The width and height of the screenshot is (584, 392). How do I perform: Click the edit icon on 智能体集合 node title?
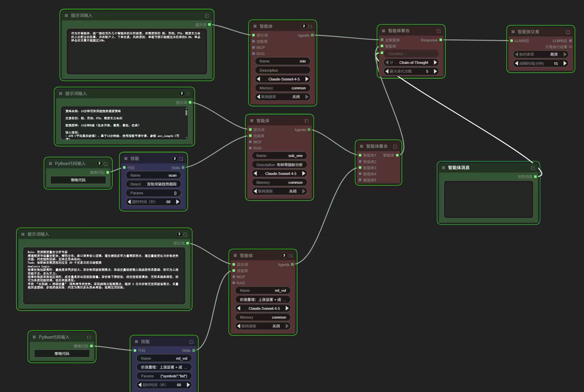[395, 146]
